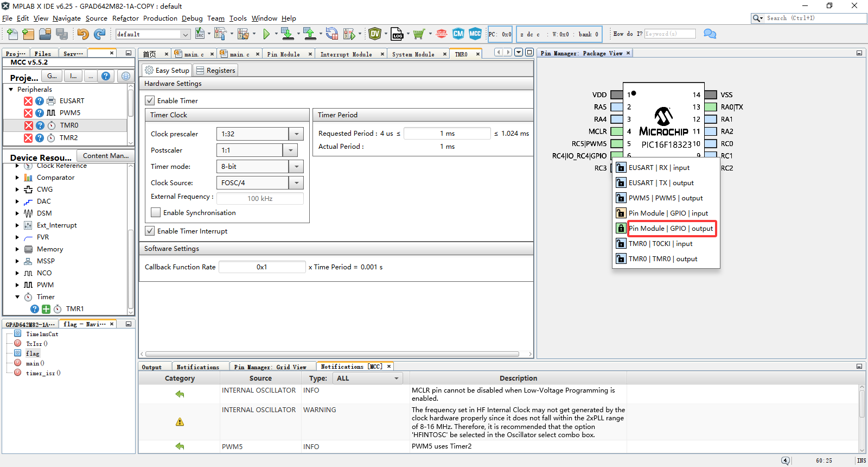Switch to the Interrupt Module tab

(346, 54)
